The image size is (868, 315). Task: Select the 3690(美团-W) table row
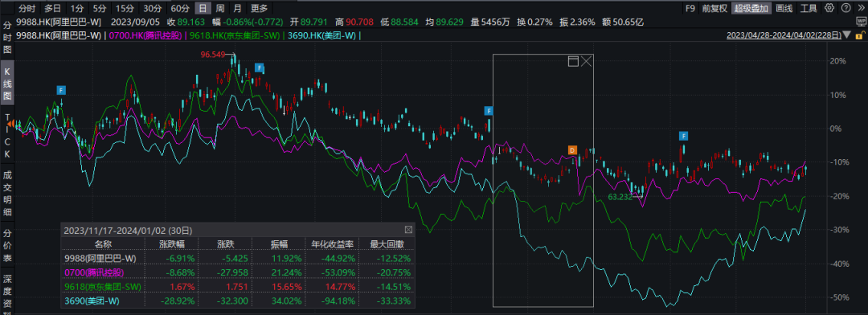click(237, 301)
